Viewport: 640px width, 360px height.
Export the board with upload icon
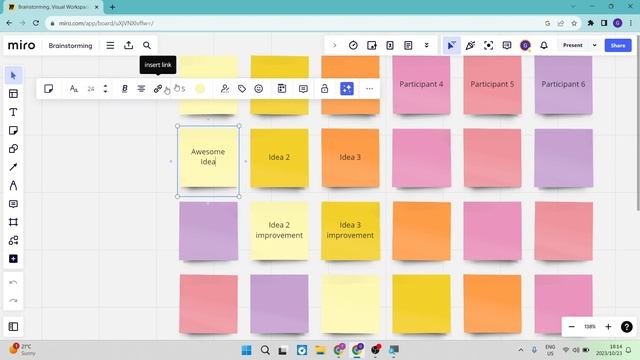pyautogui.click(x=129, y=45)
